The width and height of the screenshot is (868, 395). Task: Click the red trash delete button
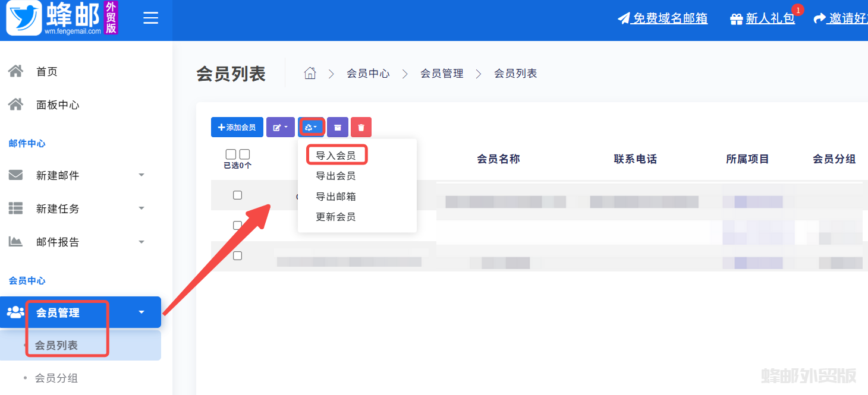pos(361,127)
